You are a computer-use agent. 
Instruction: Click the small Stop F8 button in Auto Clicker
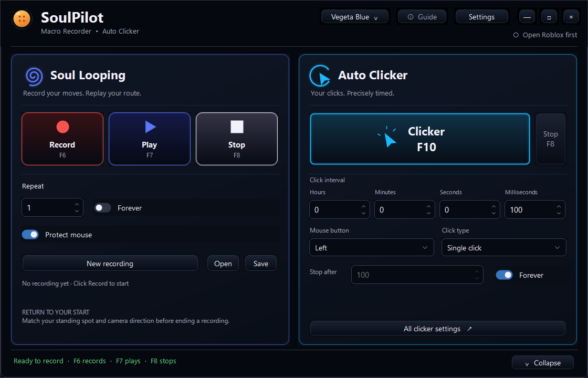point(551,139)
